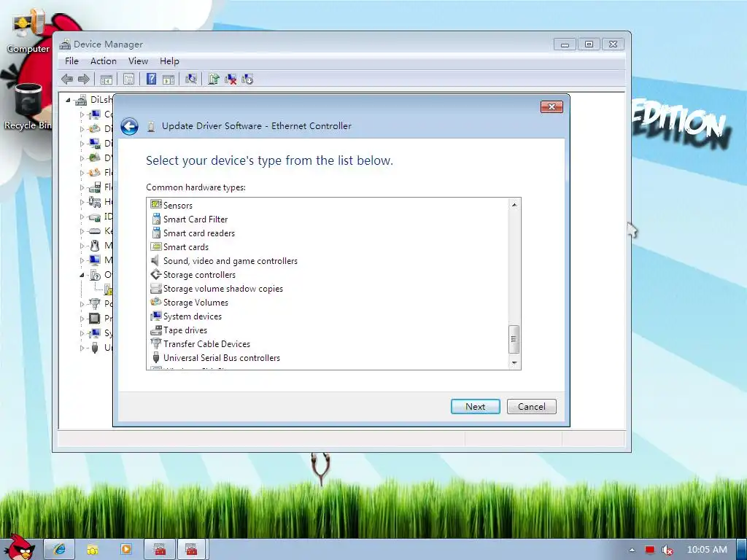Click the Back arrow in Device Manager toolbar

[x=67, y=79]
